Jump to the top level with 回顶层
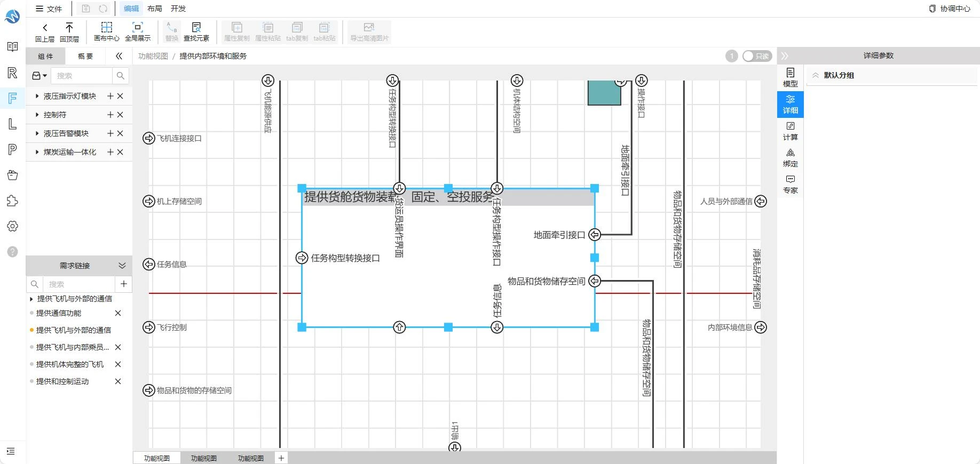Image resolution: width=980 pixels, height=464 pixels. (69, 32)
